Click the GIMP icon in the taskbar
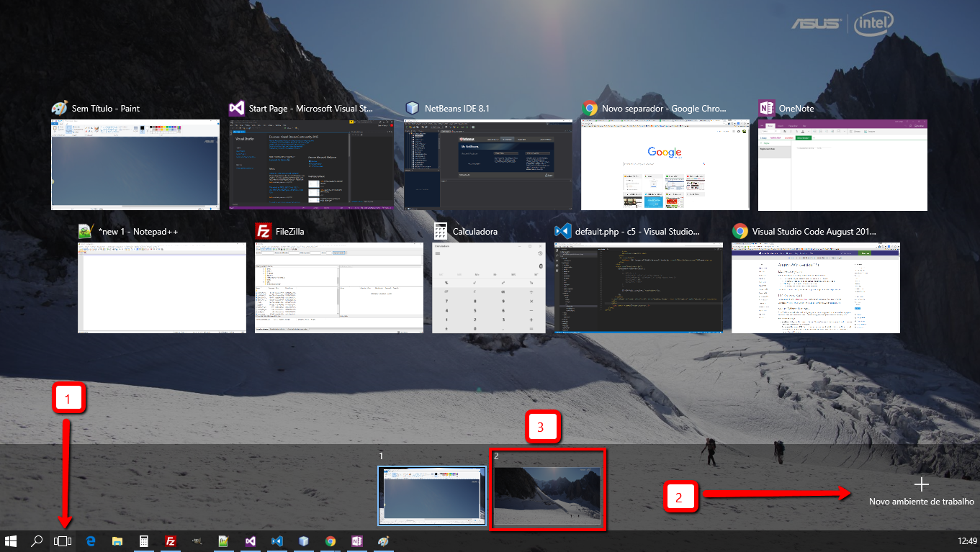This screenshot has width=980, height=552. [x=197, y=541]
